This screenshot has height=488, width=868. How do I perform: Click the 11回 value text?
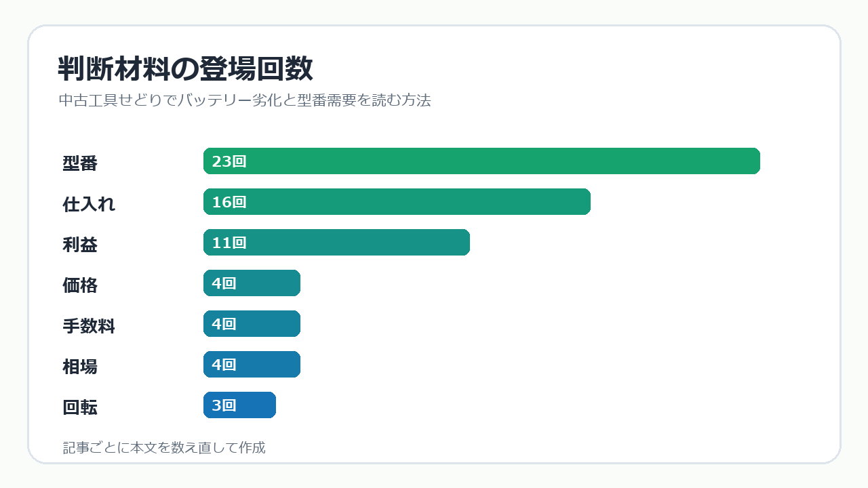229,243
